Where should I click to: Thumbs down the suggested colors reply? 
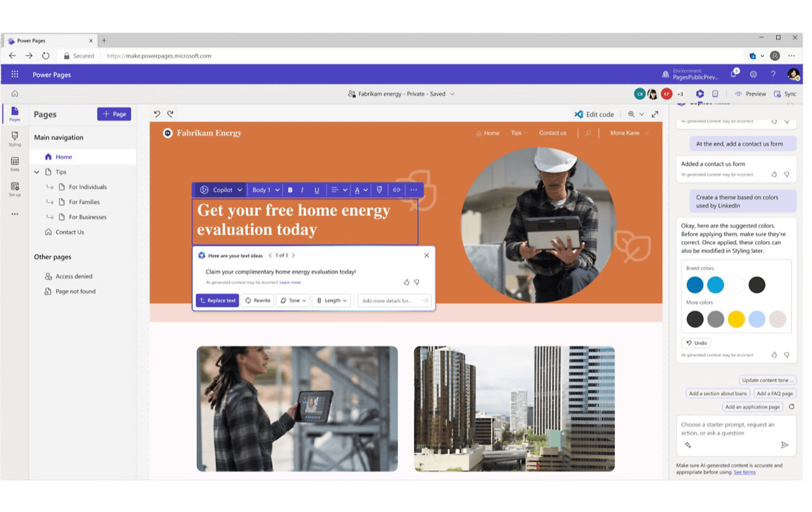click(786, 354)
